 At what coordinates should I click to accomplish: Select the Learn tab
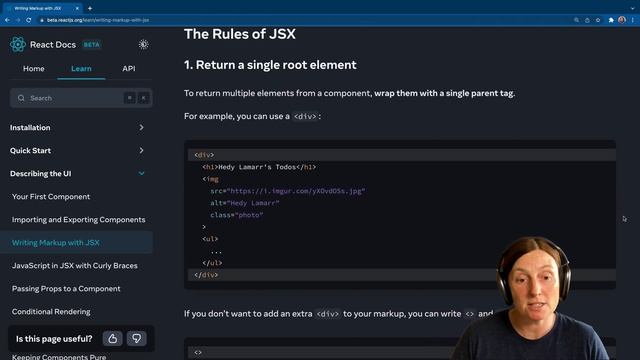81,69
